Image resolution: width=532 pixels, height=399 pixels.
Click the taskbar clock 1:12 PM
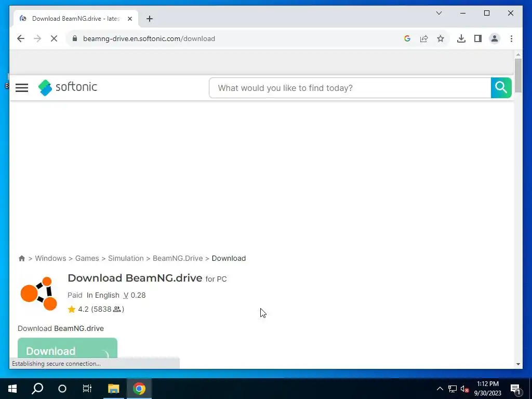click(487, 389)
